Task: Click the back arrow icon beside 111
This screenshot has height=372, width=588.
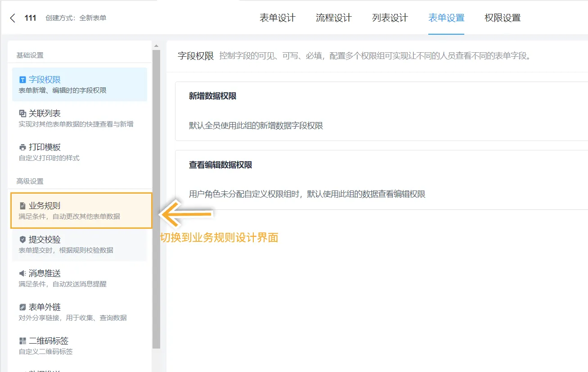Action: click(13, 18)
